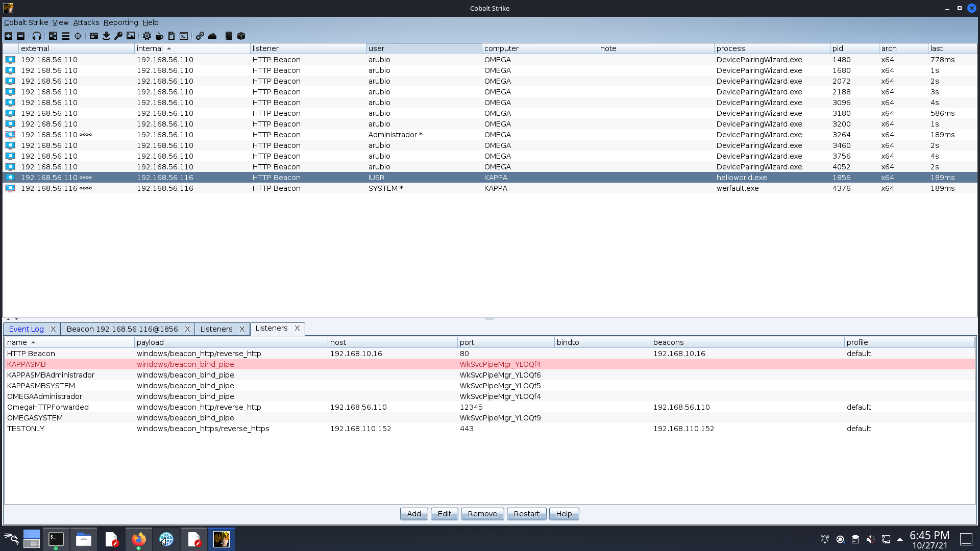Image resolution: width=980 pixels, height=551 pixels.
Task: Expand the system tray arrow
Action: [900, 539]
